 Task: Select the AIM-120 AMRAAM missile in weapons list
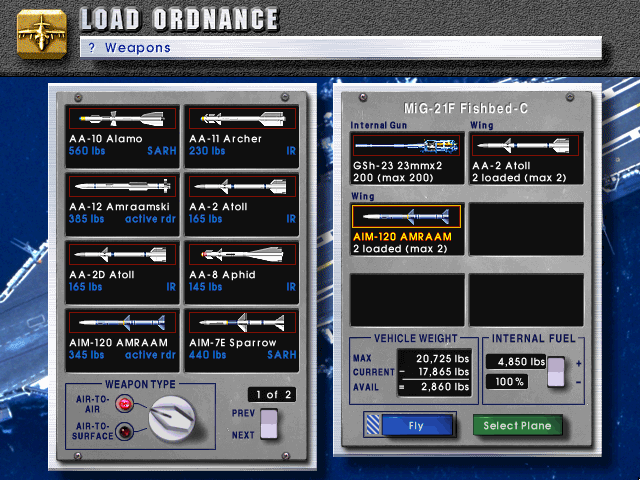coord(122,322)
